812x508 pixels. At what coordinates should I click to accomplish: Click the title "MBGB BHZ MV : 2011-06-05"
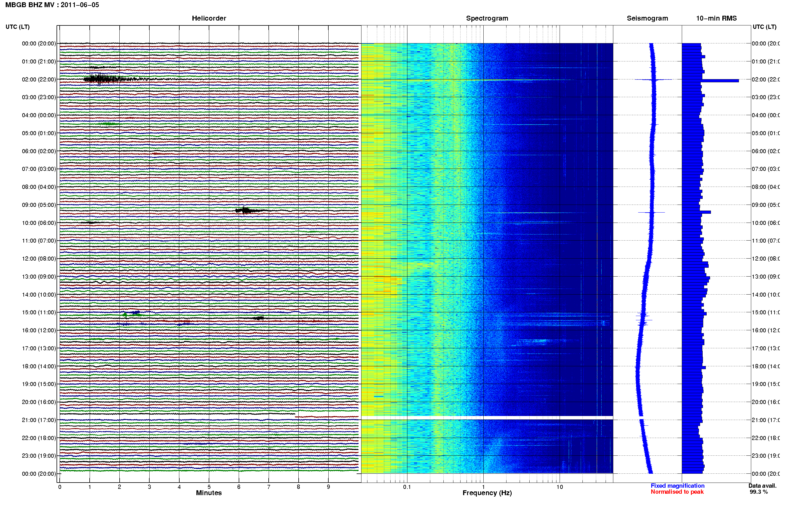pos(52,5)
